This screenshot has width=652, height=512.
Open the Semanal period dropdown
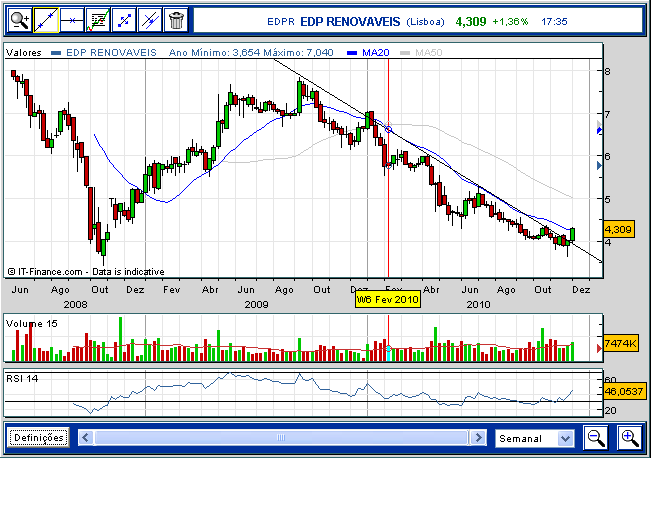point(535,438)
